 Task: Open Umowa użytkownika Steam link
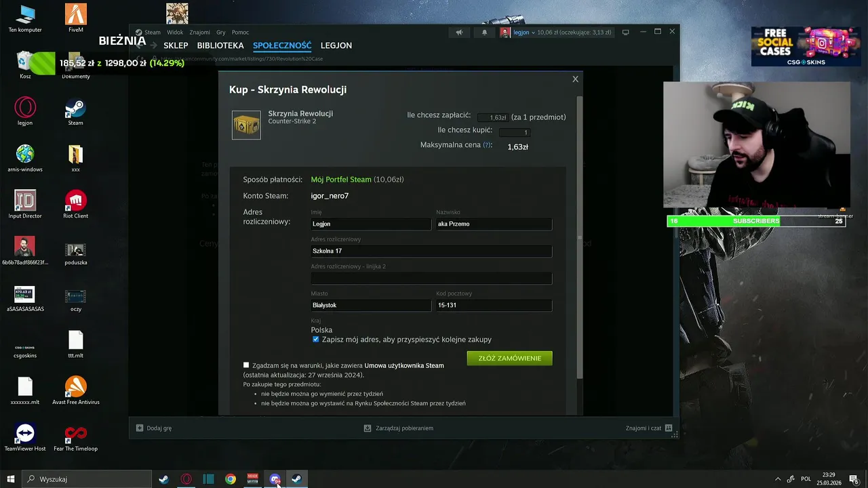404,365
